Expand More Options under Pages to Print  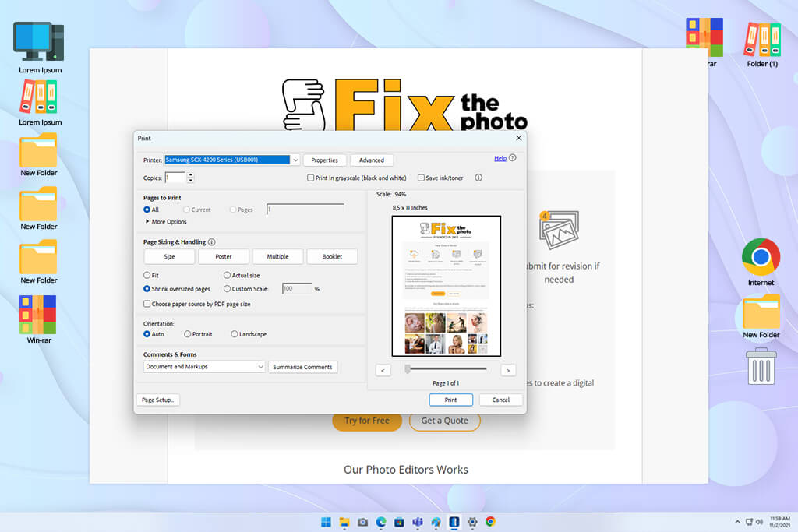coord(166,222)
